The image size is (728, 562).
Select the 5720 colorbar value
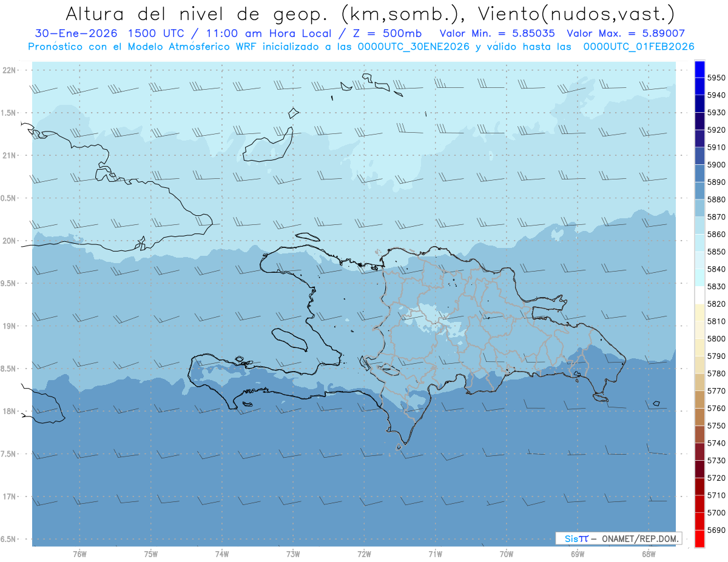click(x=716, y=477)
